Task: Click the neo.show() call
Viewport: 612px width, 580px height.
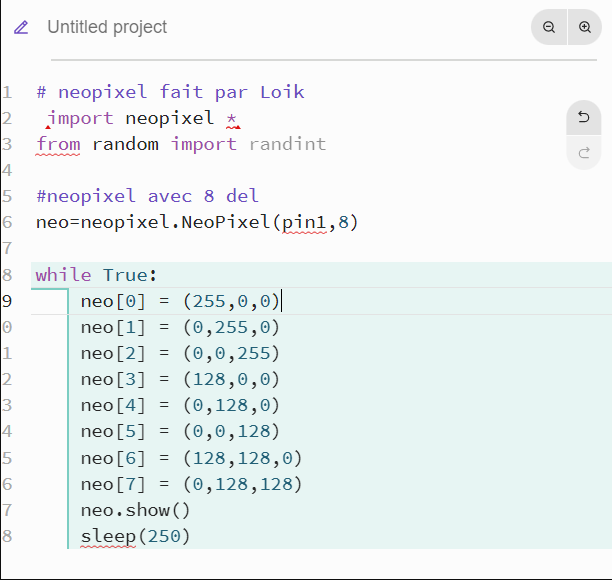Action: 135,511
